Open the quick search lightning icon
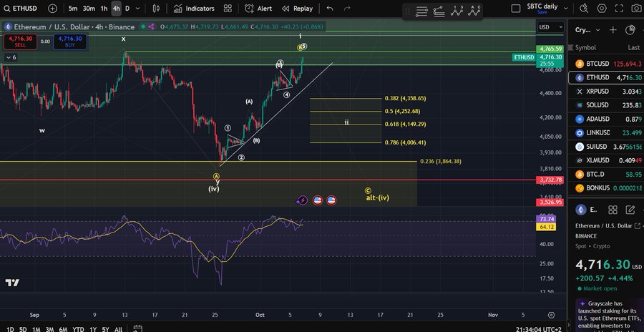Viewport: 644px width, 332px height. 584,8
